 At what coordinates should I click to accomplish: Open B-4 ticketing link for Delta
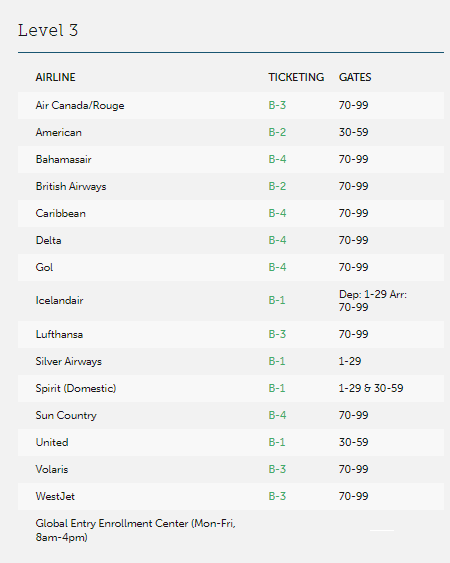click(x=277, y=240)
